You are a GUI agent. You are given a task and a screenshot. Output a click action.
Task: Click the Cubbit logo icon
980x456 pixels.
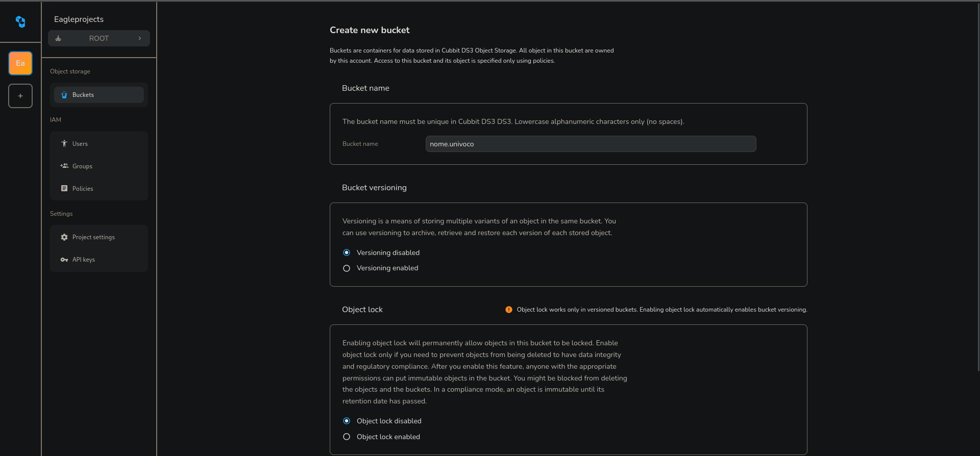coord(20,22)
